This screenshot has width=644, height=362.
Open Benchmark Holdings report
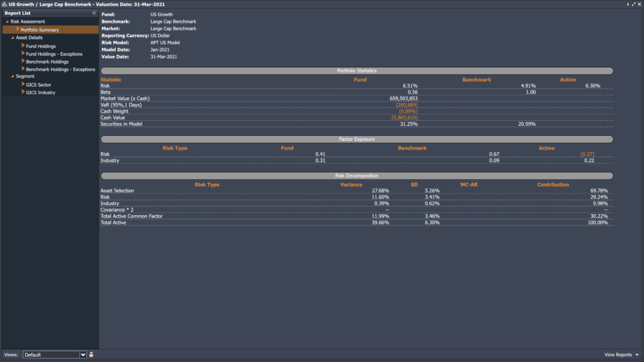pos(47,62)
